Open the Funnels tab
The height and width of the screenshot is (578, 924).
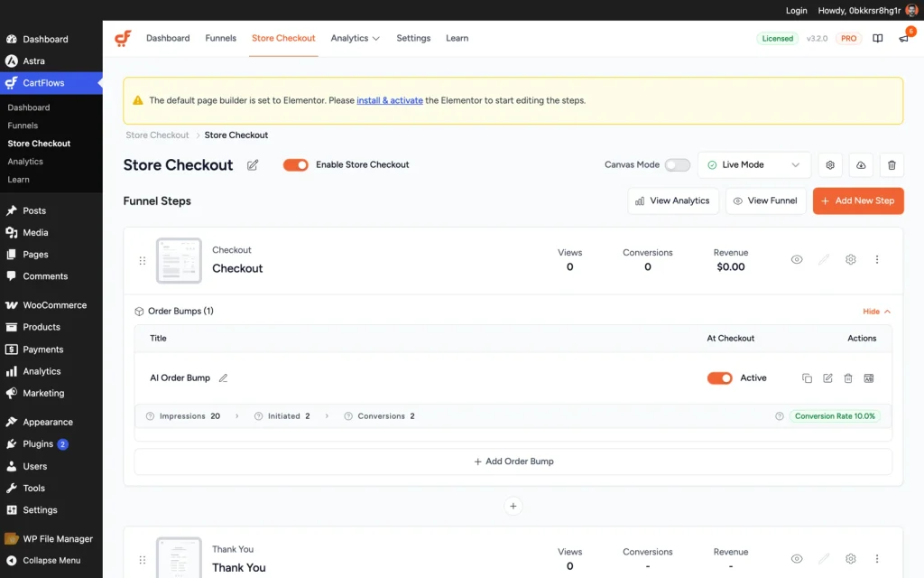click(220, 38)
